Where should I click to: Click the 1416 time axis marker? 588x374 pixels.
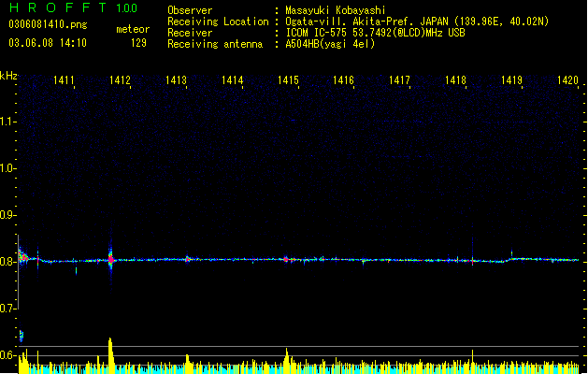coord(343,79)
